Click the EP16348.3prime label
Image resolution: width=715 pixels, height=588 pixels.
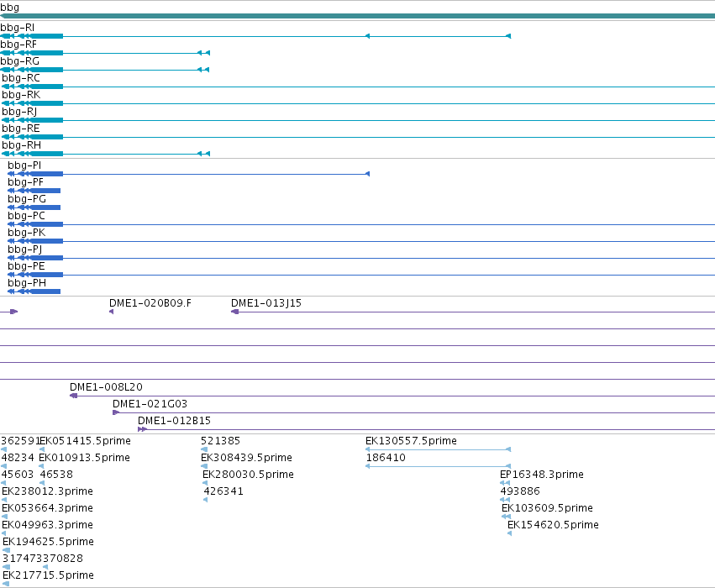542,475
